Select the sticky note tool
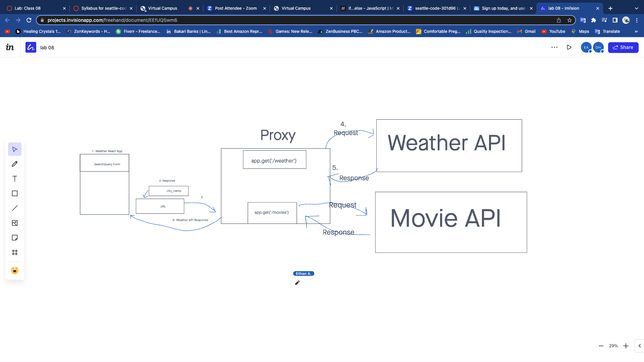Image resolution: width=644 pixels, height=362 pixels. click(15, 238)
